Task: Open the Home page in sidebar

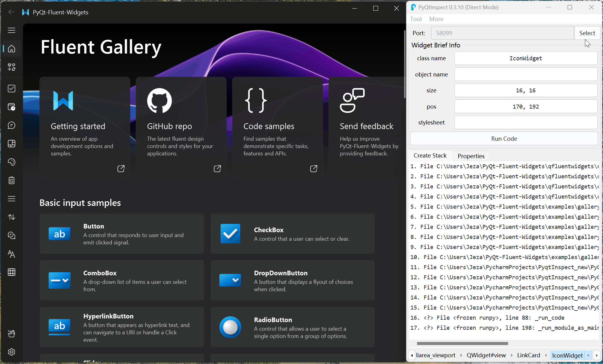Action: 12,49
